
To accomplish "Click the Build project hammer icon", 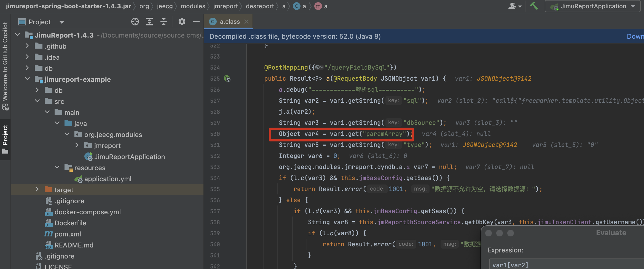I will (534, 6).
